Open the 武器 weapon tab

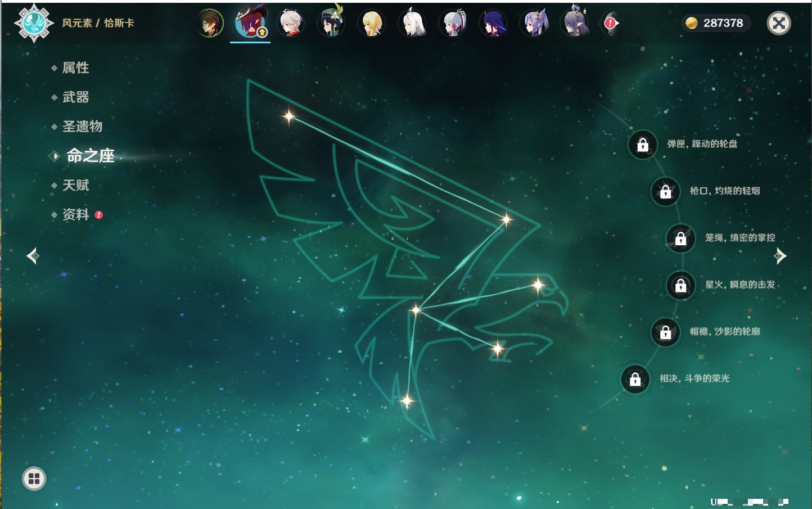click(x=75, y=97)
